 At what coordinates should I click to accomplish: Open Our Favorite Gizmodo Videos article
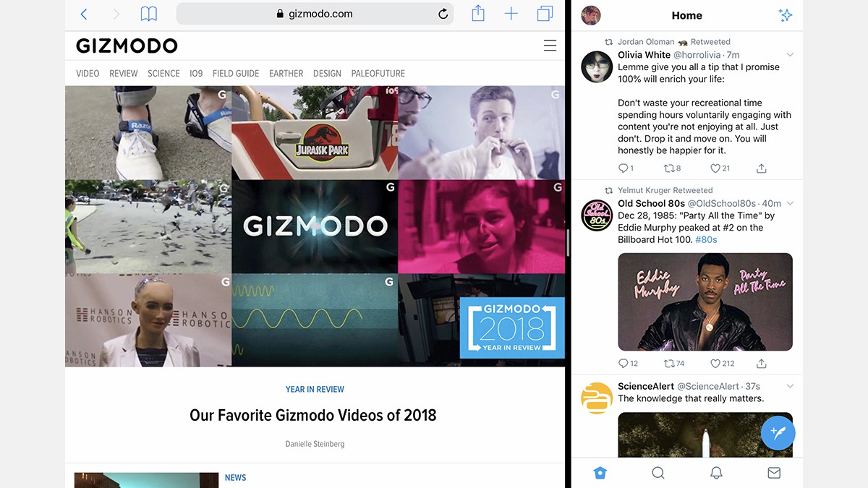313,415
